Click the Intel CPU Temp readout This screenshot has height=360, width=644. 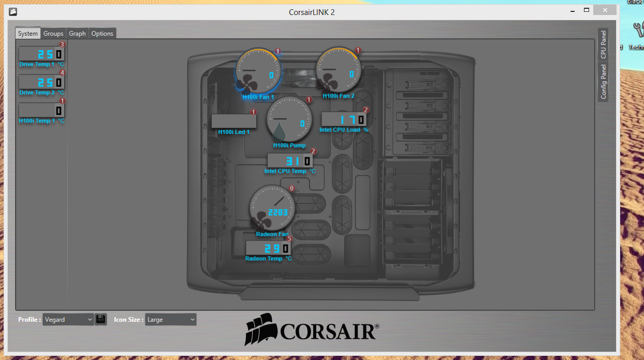tap(290, 161)
